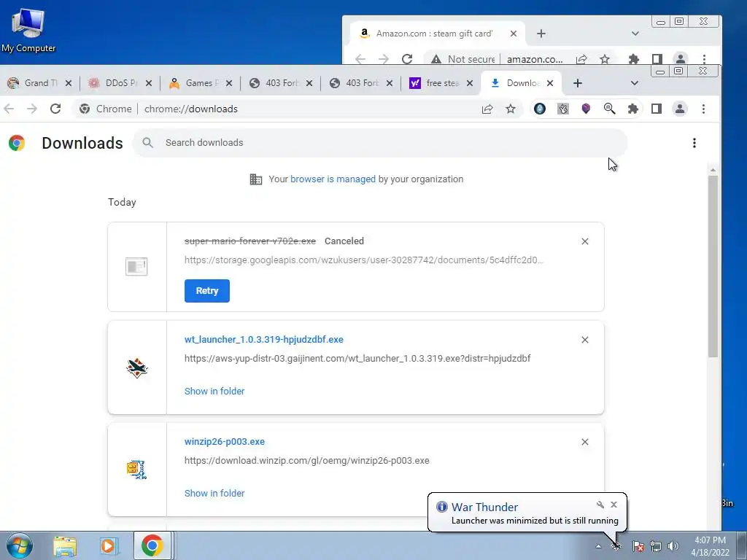The image size is (747, 560).
Task: Show hidden tray icons arrow
Action: 598,546
